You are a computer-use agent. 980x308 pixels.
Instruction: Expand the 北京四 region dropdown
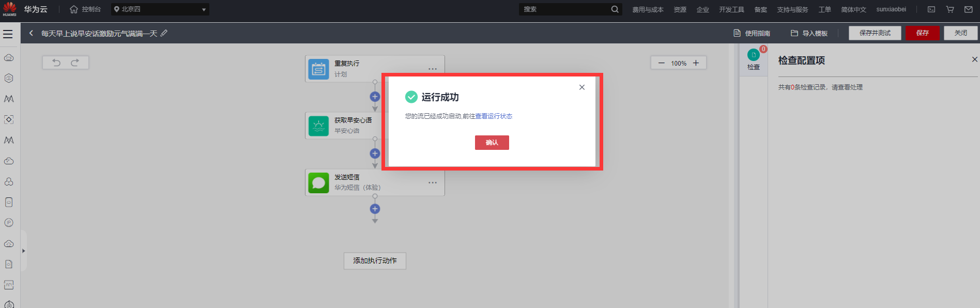pos(160,9)
